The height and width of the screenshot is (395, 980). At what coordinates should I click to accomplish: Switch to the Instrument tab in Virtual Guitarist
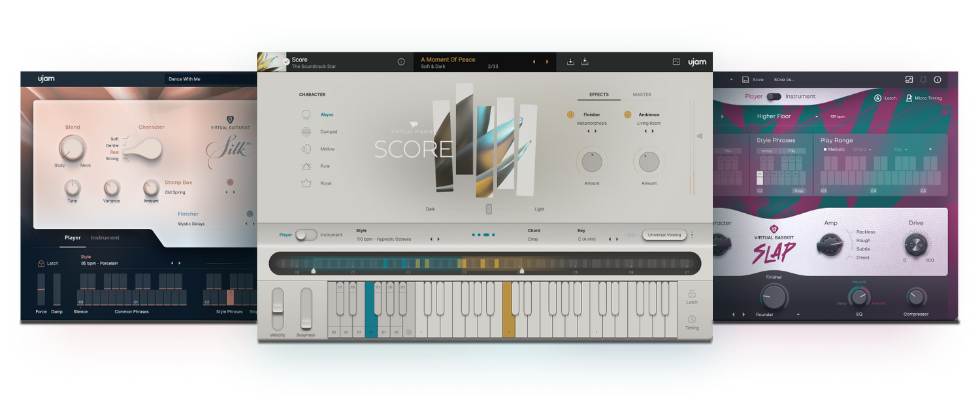click(x=105, y=238)
